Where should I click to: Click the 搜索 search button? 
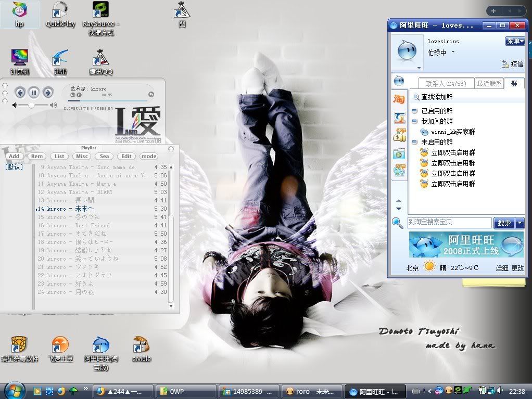pos(504,223)
